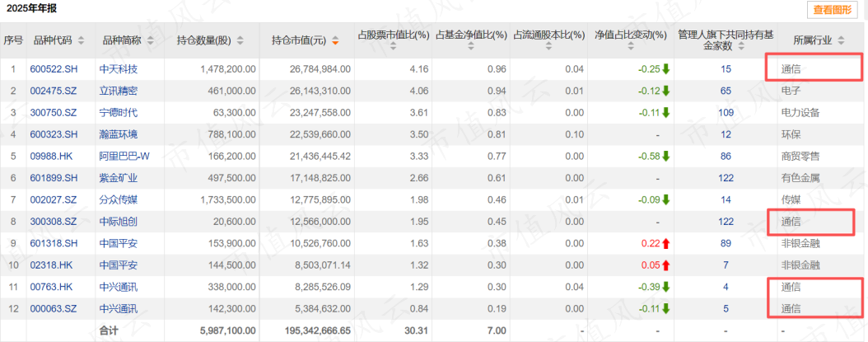The width and height of the screenshot is (868, 342).
Task: Click fund count 109 for 宁德时代
Action: coord(726,113)
